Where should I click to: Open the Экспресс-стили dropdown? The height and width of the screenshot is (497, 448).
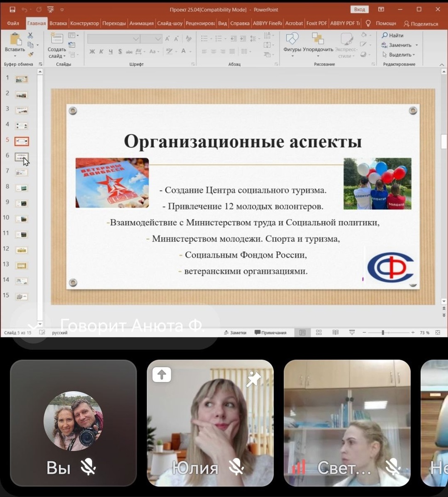[346, 45]
